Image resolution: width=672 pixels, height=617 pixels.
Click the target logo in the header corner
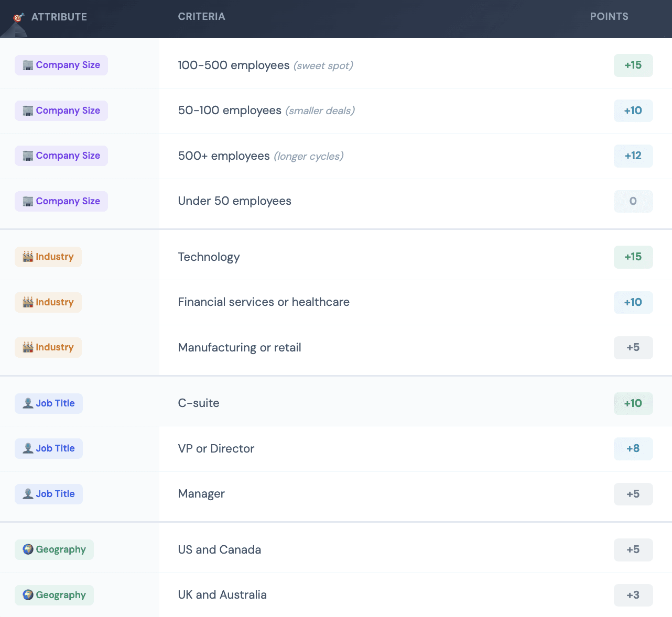18,16
